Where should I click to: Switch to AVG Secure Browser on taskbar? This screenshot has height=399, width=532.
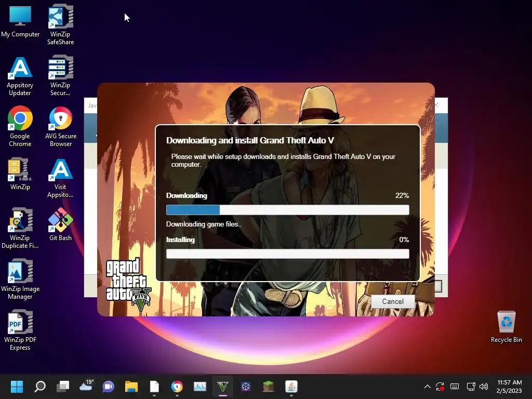tap(177, 387)
